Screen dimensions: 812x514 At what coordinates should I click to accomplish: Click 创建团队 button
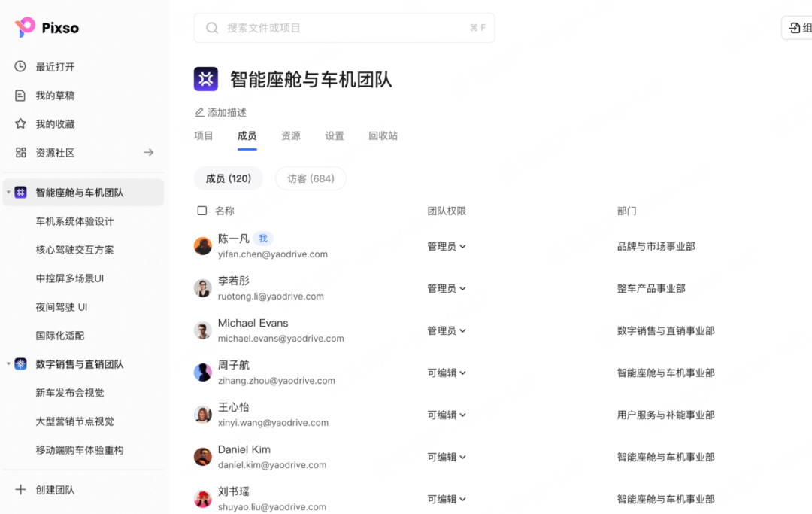point(45,490)
